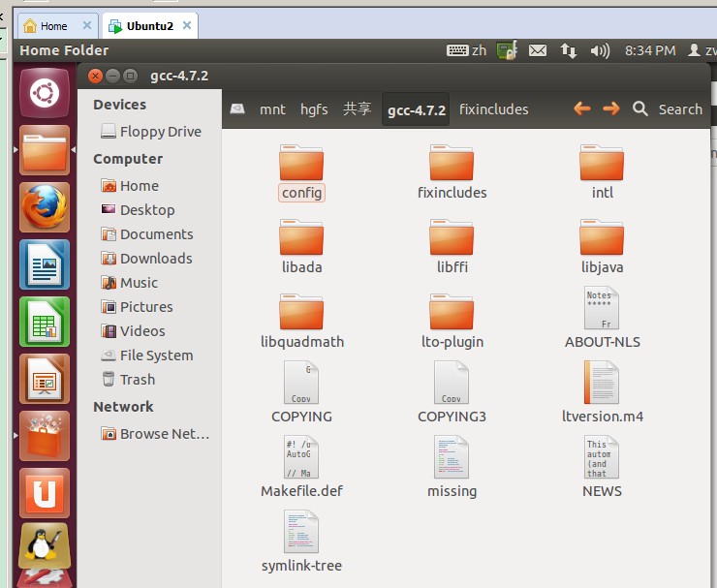Open the zh keyboard input menu
The width and height of the screenshot is (717, 588).
466,50
